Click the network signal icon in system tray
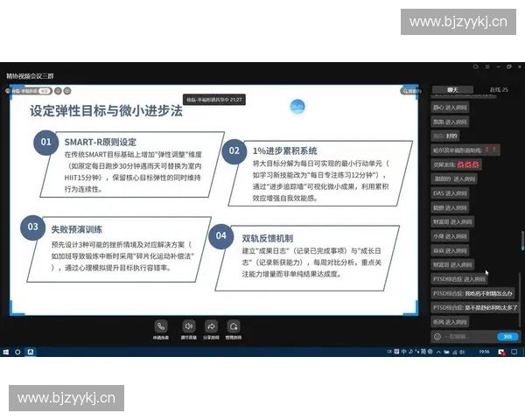 tap(455, 352)
